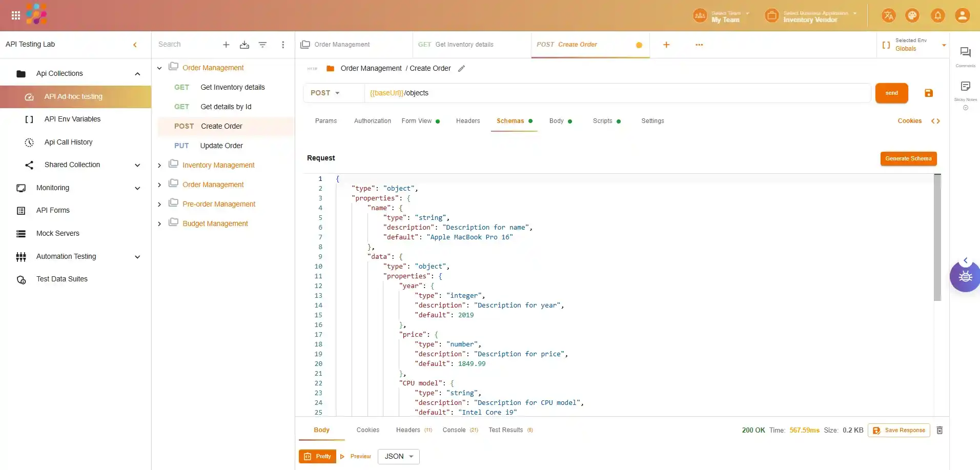Open the Comments panel icon

(x=965, y=53)
